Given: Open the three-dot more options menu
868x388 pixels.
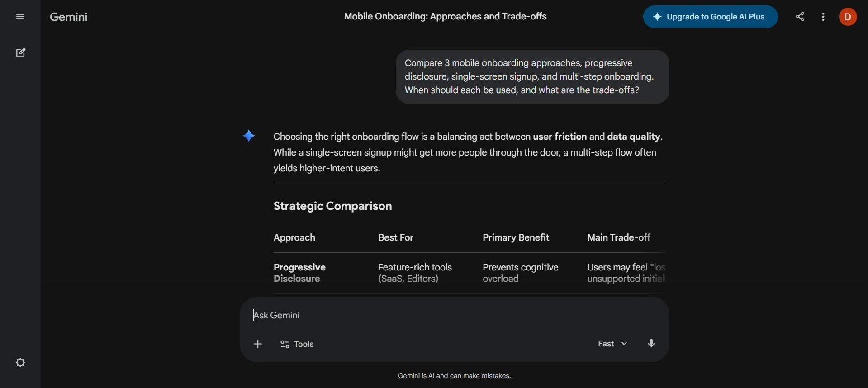Looking at the screenshot, I should click(823, 17).
